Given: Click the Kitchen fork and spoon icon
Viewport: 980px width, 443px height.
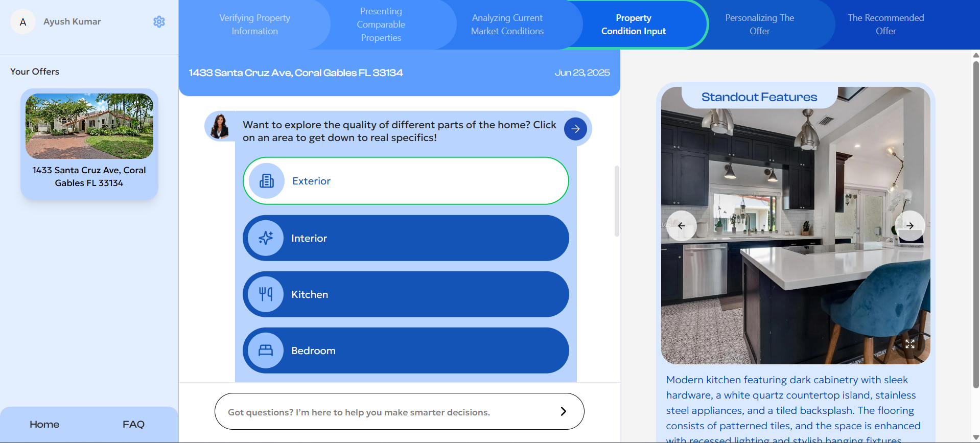Looking at the screenshot, I should coord(266,294).
